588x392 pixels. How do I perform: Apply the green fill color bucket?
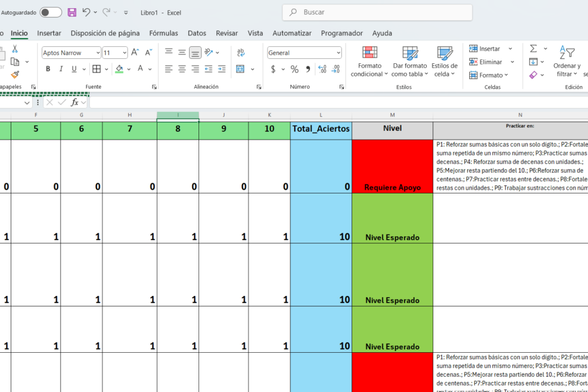[x=119, y=69]
